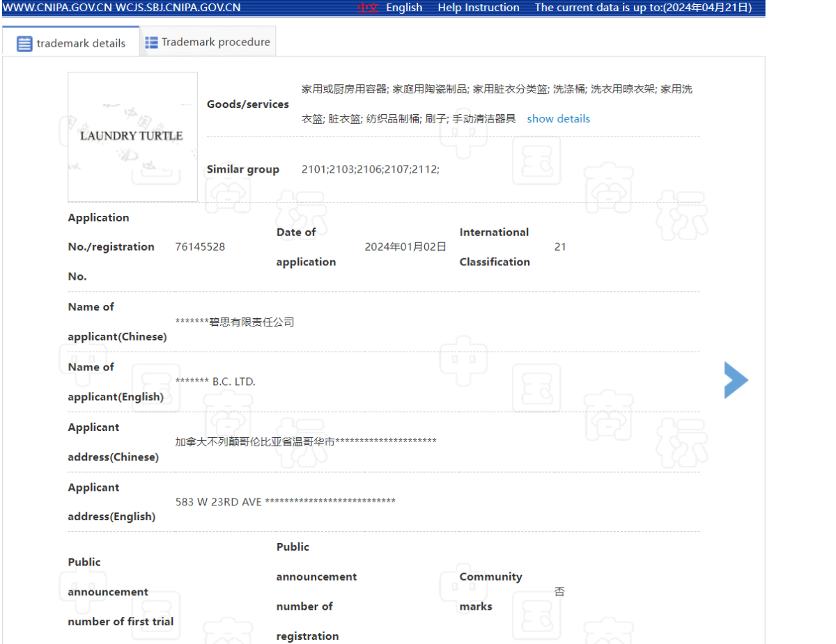Screen dimensions: 836x644
Task: Select English language link
Action: 404,8
